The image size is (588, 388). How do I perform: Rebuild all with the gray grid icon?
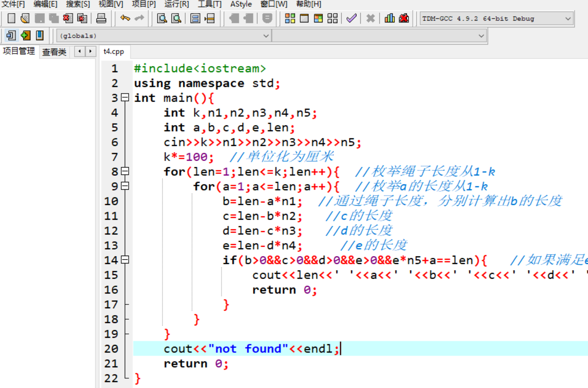click(333, 18)
